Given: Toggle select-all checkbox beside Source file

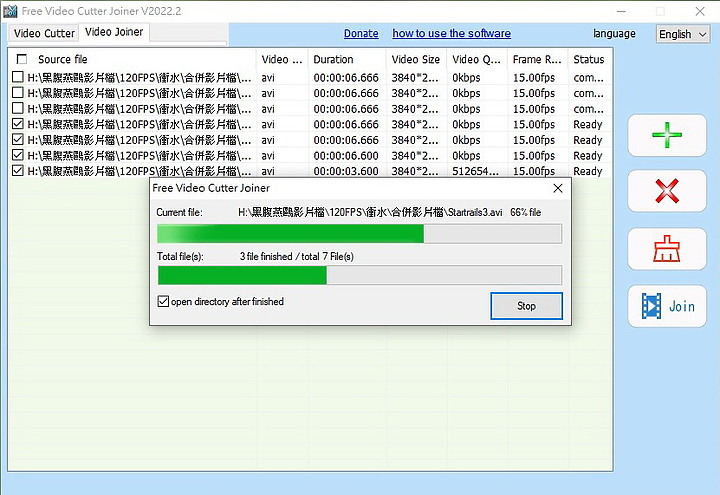Looking at the screenshot, I should click(x=22, y=59).
